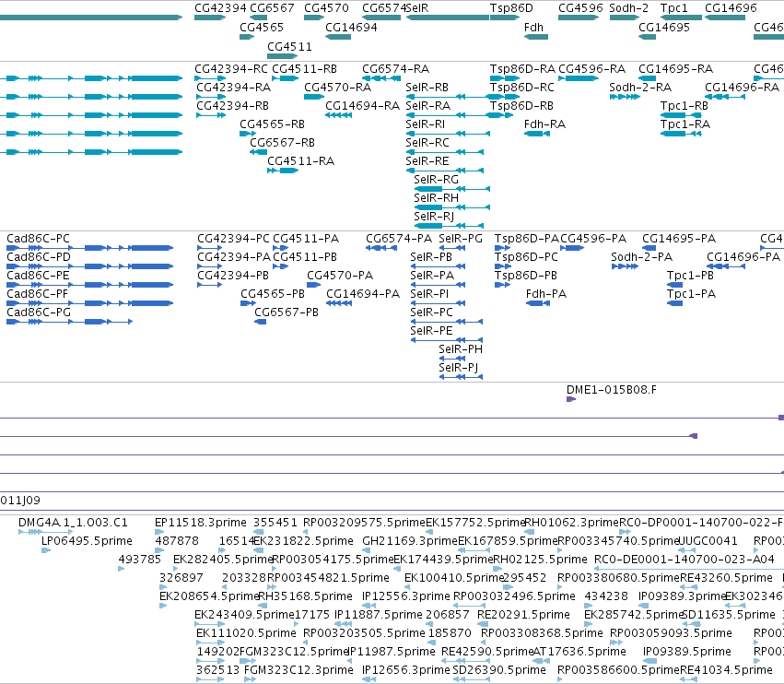Select the Tpc1 gene label
Viewport: 784px width, 684px height.
(674, 8)
